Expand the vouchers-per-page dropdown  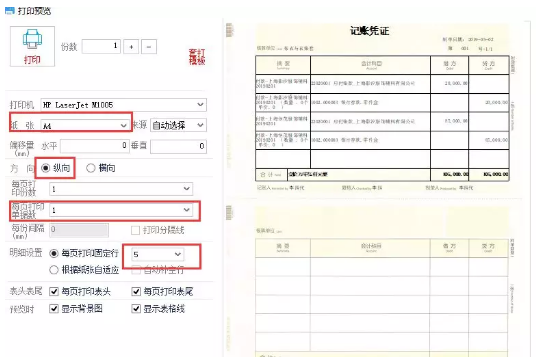tap(121, 210)
